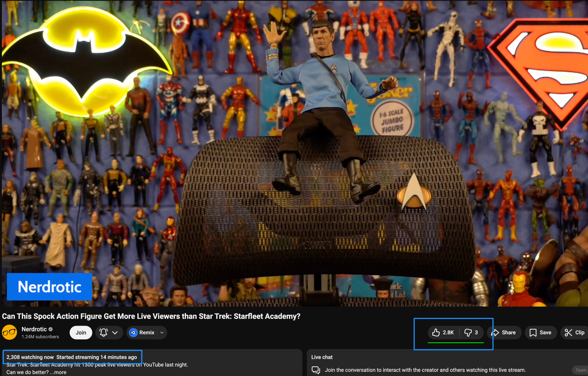Click the Open chat button
The image size is (588, 376).
(580, 370)
